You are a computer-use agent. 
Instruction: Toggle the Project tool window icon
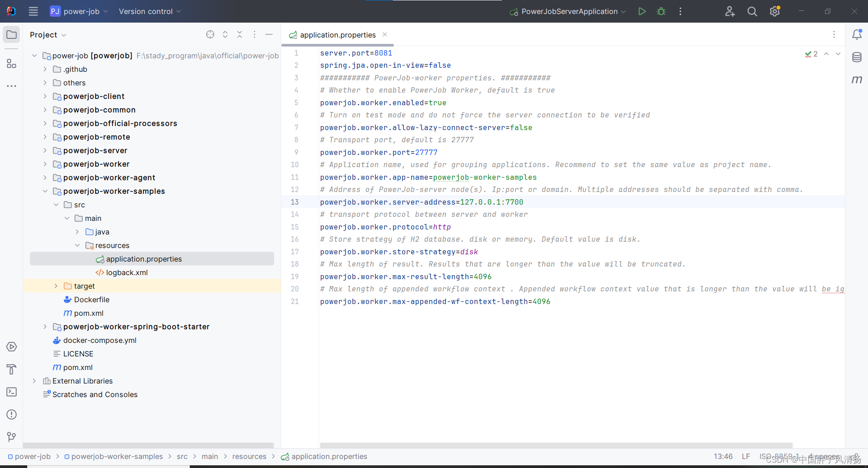pos(12,35)
